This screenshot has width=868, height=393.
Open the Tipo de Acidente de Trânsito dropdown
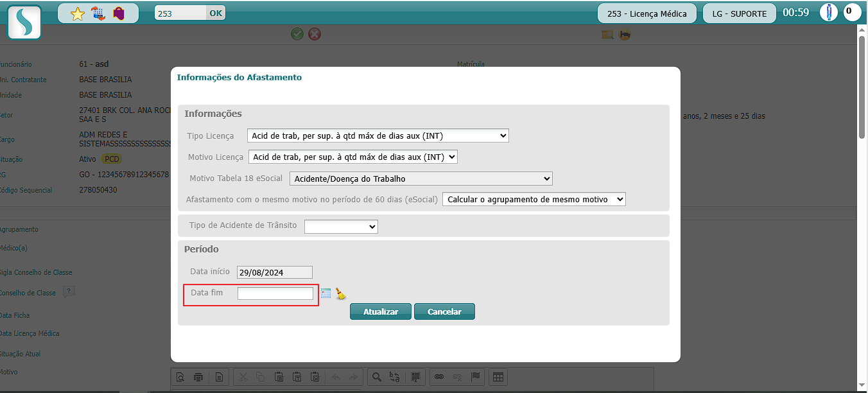click(341, 227)
